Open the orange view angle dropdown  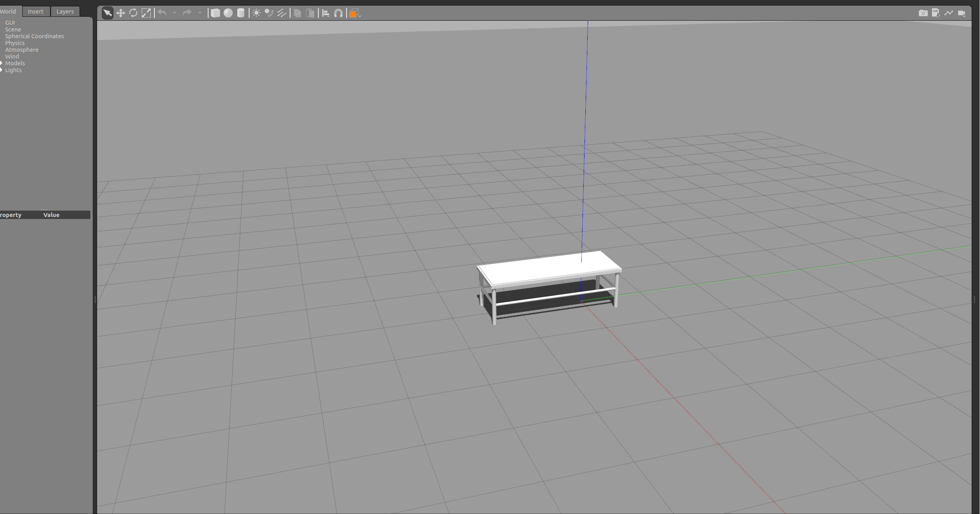(x=355, y=14)
